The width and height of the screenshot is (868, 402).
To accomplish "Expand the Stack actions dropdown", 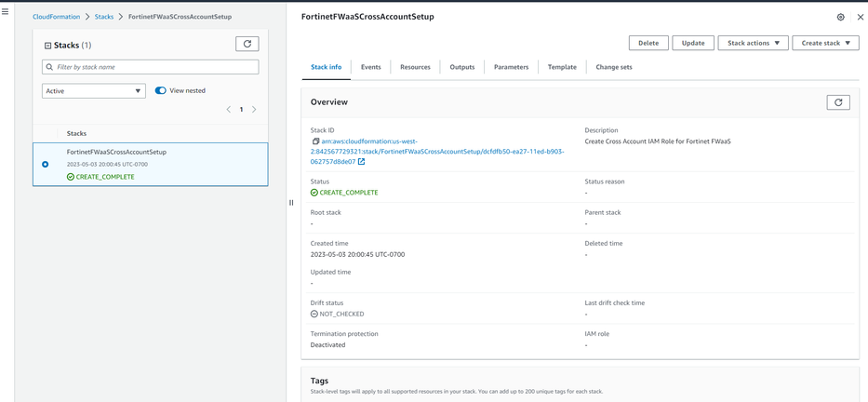I will [x=753, y=43].
